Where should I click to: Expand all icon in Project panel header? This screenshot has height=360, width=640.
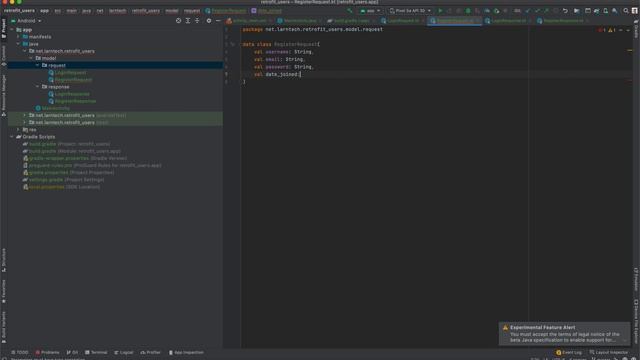(188, 20)
